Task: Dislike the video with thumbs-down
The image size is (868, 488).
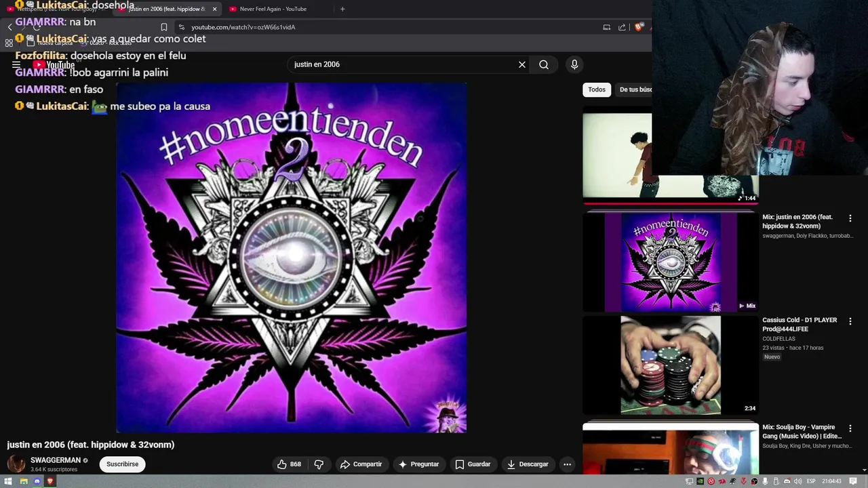Action: pos(319,464)
